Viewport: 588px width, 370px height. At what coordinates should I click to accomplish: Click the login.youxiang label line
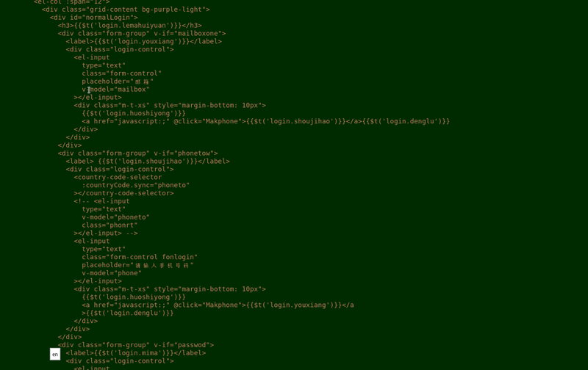point(143,41)
